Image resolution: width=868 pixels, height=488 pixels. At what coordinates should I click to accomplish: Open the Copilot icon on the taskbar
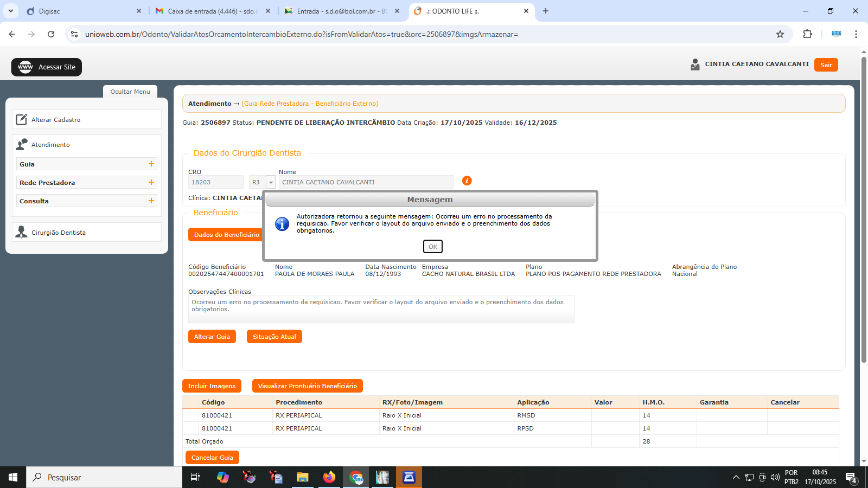tap(222, 477)
